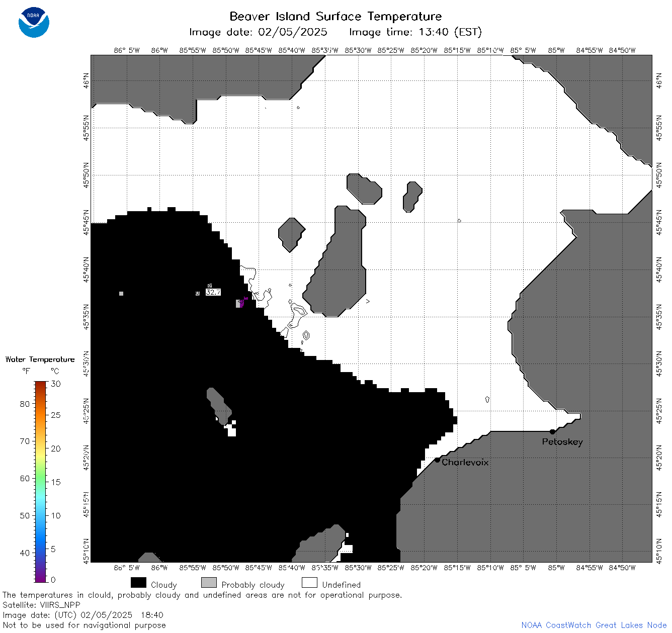Click the Charlevoix city marker dot
The width and height of the screenshot is (672, 633).
tap(437, 460)
